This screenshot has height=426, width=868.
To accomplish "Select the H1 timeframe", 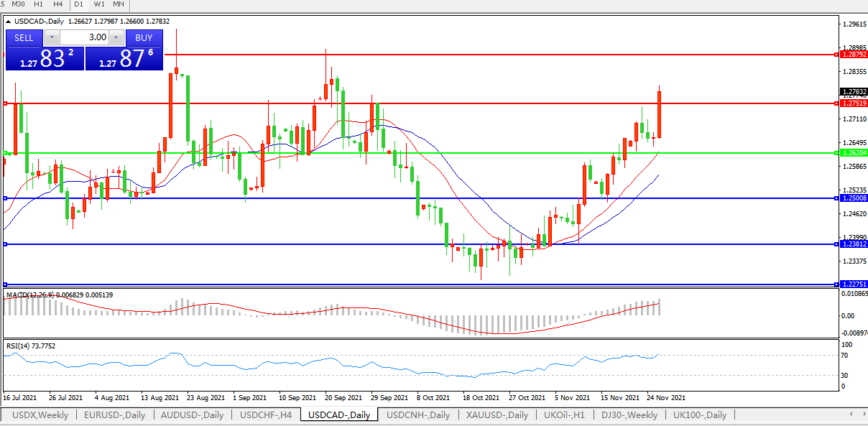I will 39,4.
